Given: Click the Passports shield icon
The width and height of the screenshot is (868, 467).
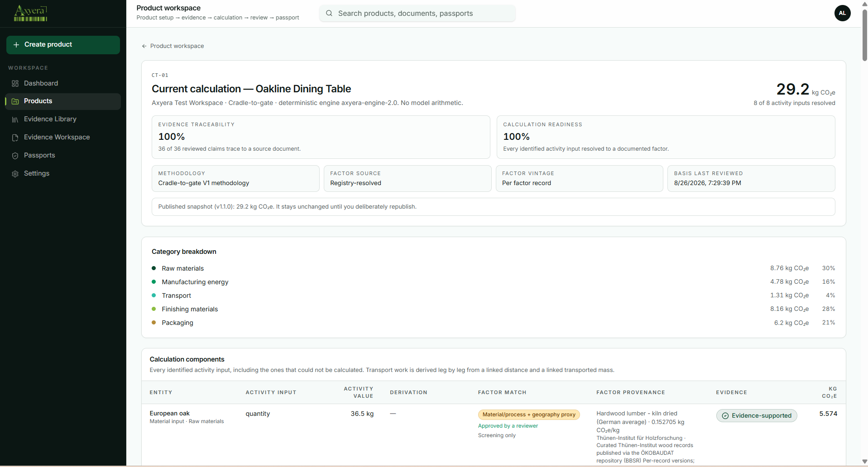Looking at the screenshot, I should 15,156.
